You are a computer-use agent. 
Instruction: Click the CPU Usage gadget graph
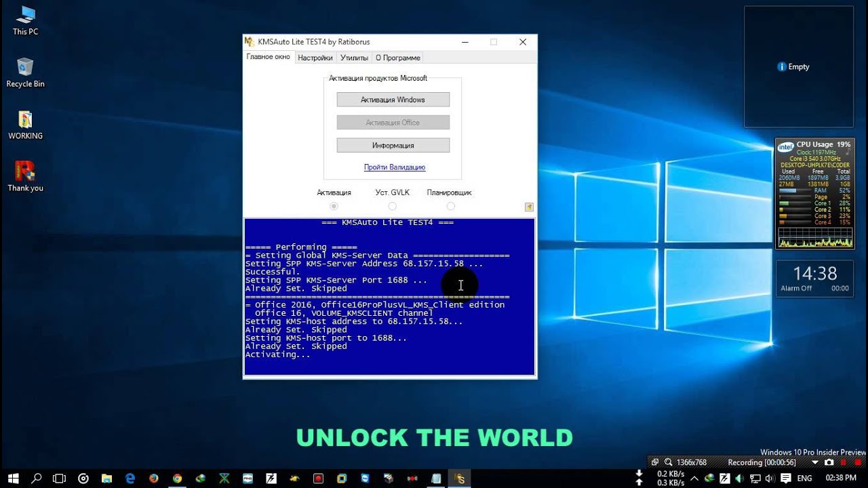click(815, 238)
